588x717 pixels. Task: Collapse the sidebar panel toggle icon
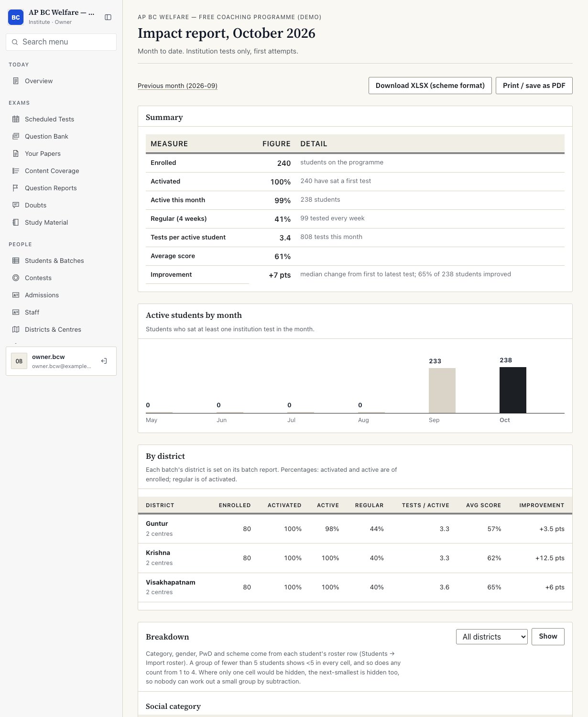108,17
